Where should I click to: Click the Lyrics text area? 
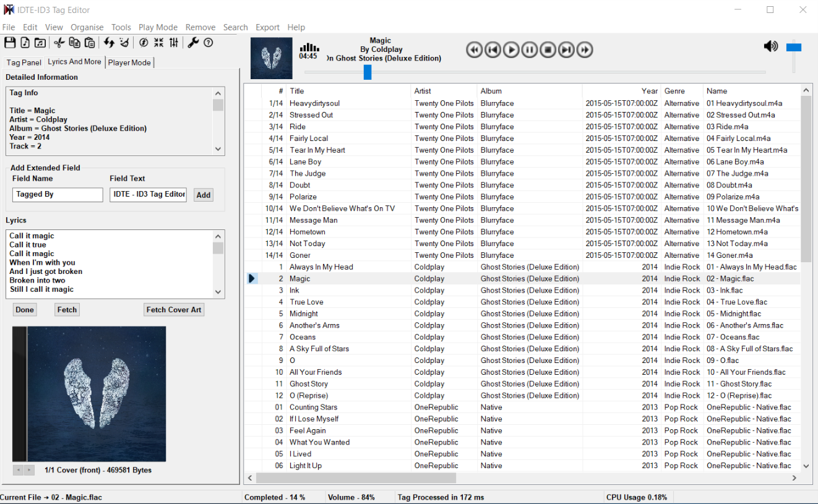110,264
